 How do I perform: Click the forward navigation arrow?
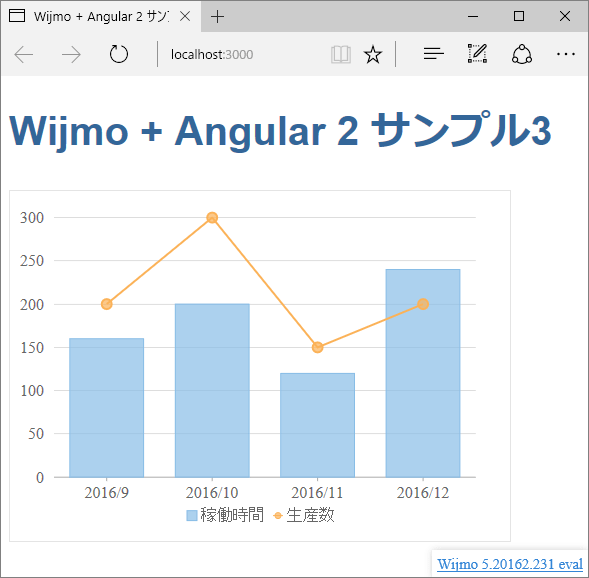click(71, 54)
